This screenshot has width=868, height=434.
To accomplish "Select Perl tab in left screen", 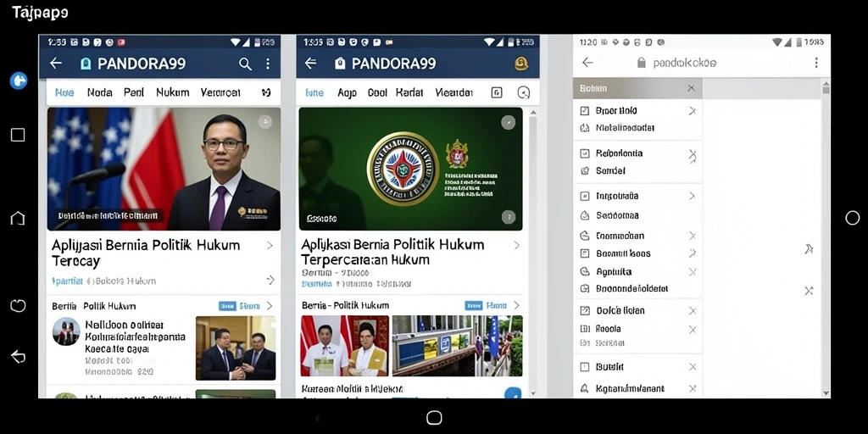I will (x=133, y=92).
